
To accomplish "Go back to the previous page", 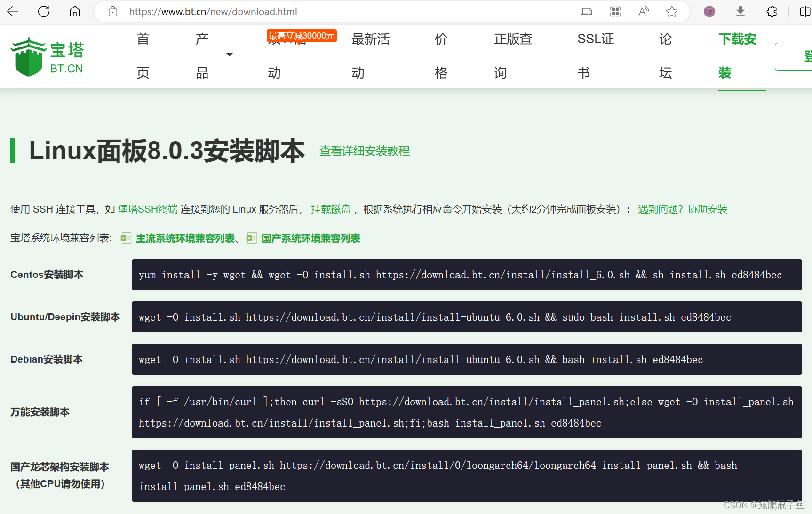I will (13, 11).
